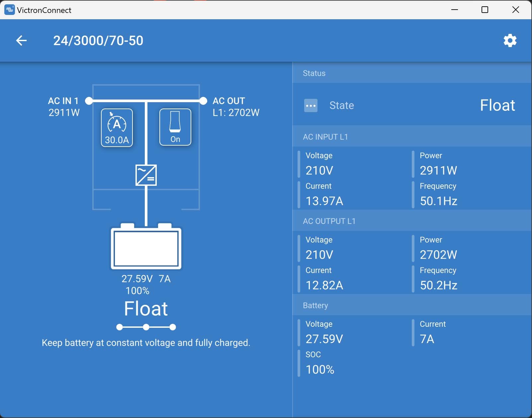Click the AC IN 1 connection node
Viewport: 532px width, 418px height.
click(x=89, y=101)
